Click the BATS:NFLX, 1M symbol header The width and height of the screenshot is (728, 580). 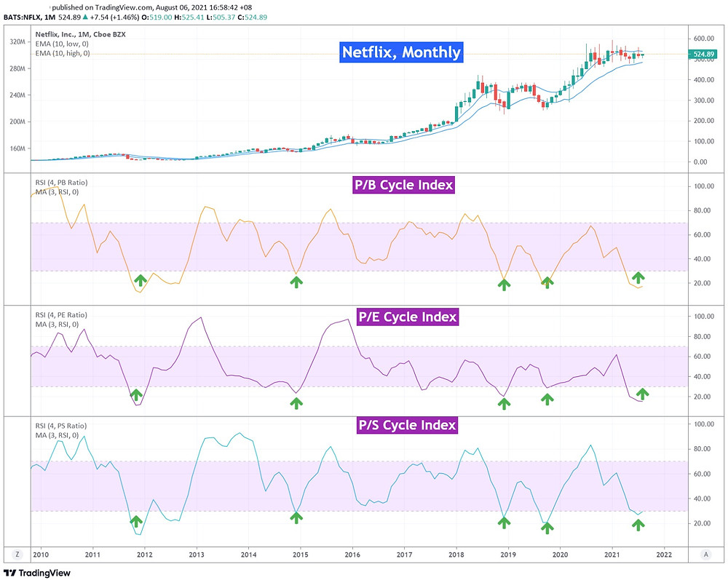click(29, 17)
